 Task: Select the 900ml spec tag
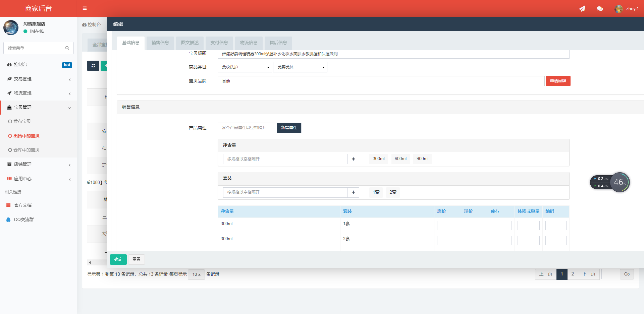(422, 159)
